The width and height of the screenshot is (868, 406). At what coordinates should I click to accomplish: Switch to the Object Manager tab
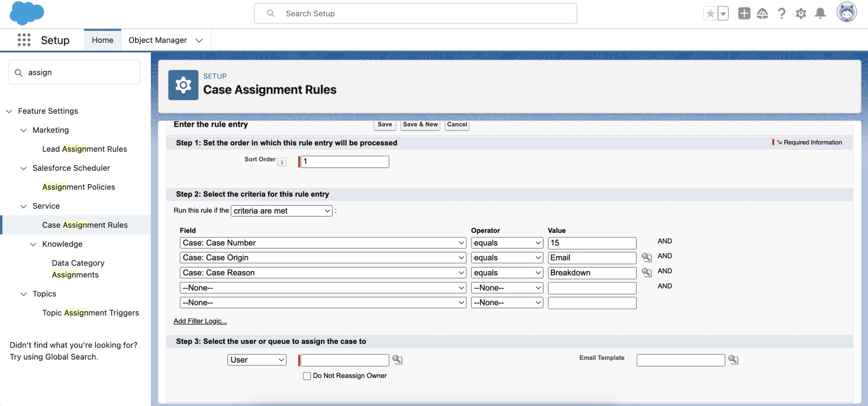click(158, 40)
